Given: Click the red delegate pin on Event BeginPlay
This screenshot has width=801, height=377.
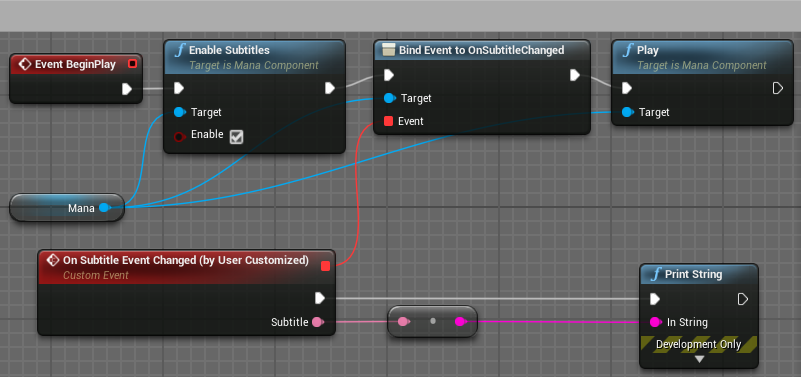Looking at the screenshot, I should [132, 64].
